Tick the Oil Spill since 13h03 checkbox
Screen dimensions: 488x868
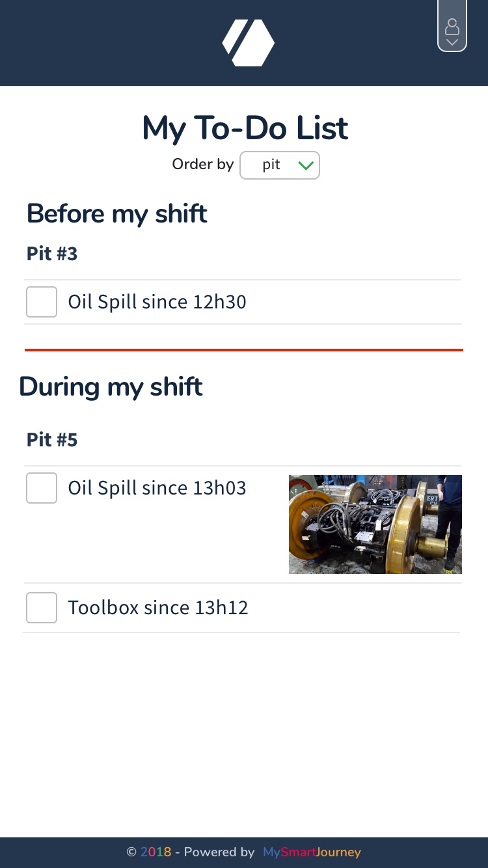[42, 488]
